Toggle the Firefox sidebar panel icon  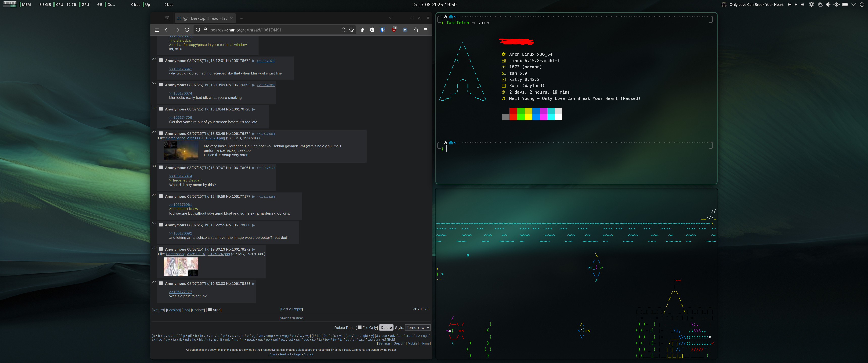pyautogui.click(x=157, y=30)
